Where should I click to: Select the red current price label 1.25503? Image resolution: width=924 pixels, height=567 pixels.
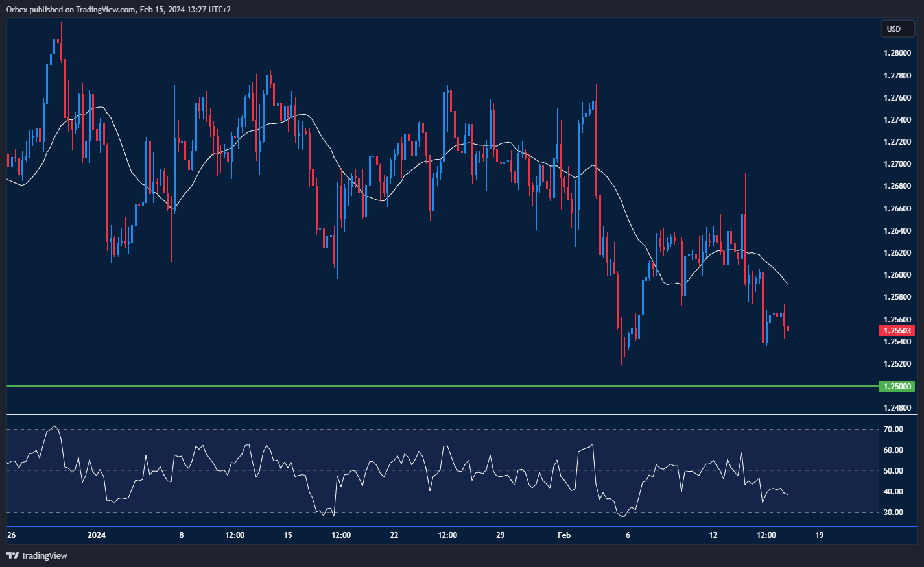tap(898, 330)
